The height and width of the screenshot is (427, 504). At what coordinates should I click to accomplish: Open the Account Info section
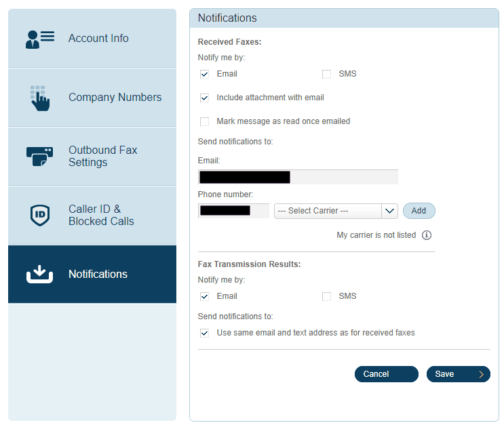point(92,38)
